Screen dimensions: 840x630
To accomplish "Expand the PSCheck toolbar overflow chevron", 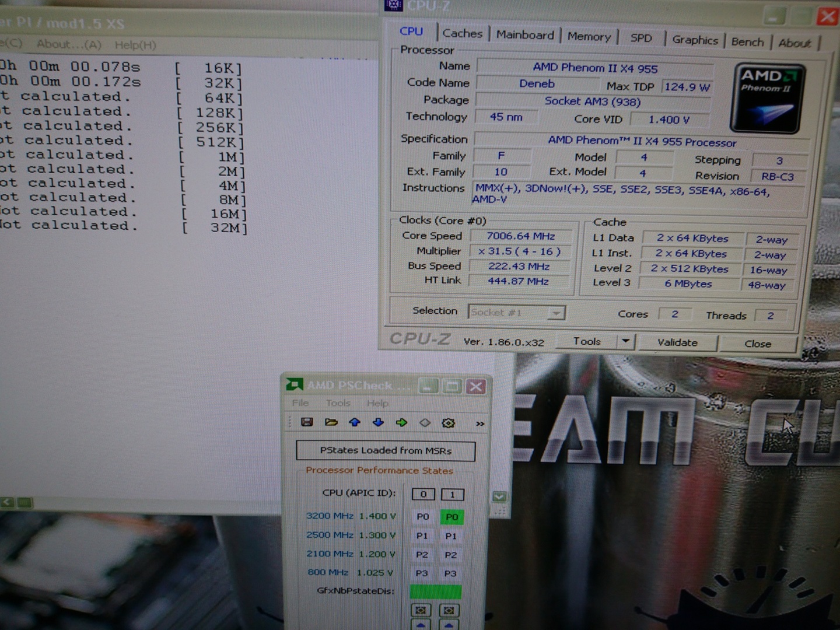I will [480, 423].
